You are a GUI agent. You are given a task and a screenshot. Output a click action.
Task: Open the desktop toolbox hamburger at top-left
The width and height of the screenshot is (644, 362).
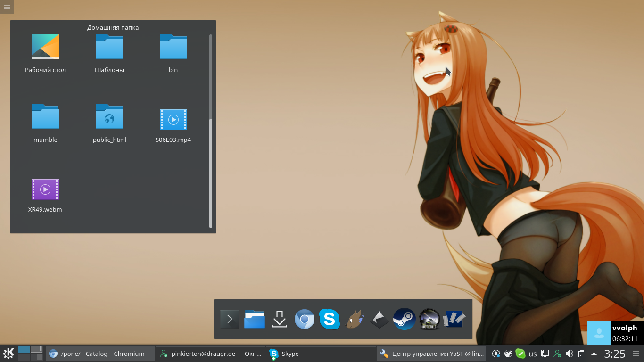click(7, 7)
